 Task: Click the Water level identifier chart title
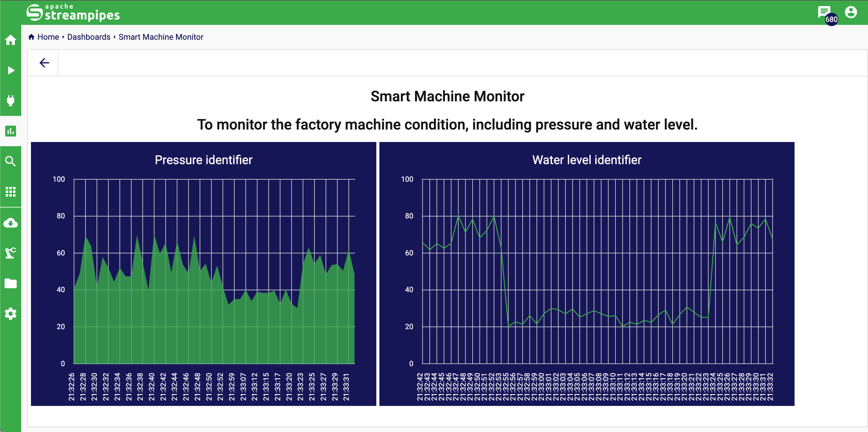[x=586, y=160]
